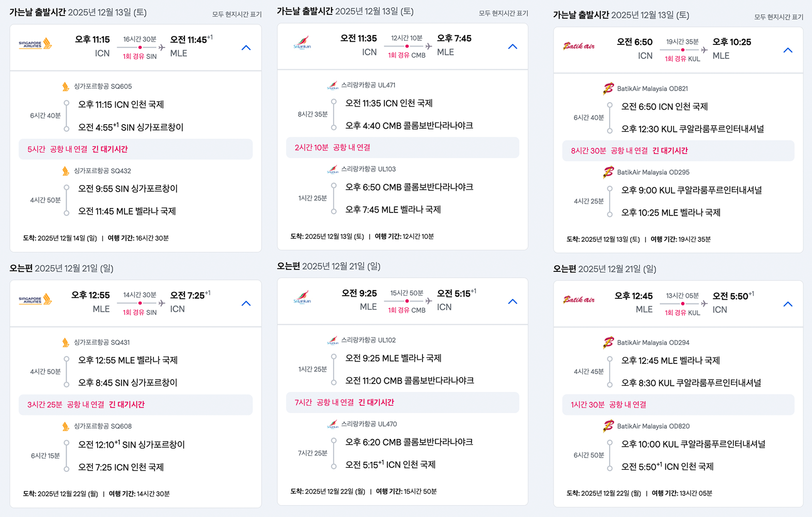This screenshot has width=812, height=517.
Task: Collapse the Batik Air return flight card
Action: [788, 304]
